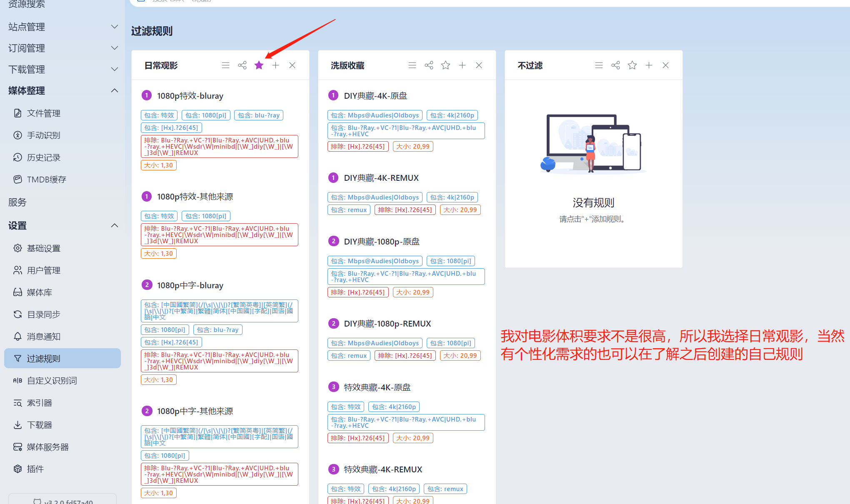The image size is (850, 504).
Task: Open the list menu icon on 日常观影 card
Action: tap(225, 65)
